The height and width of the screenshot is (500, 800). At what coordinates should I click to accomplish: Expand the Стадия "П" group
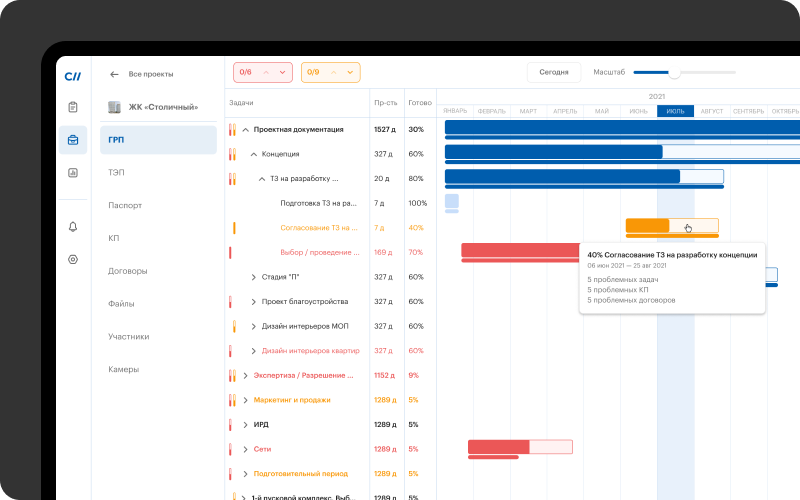pyautogui.click(x=254, y=277)
